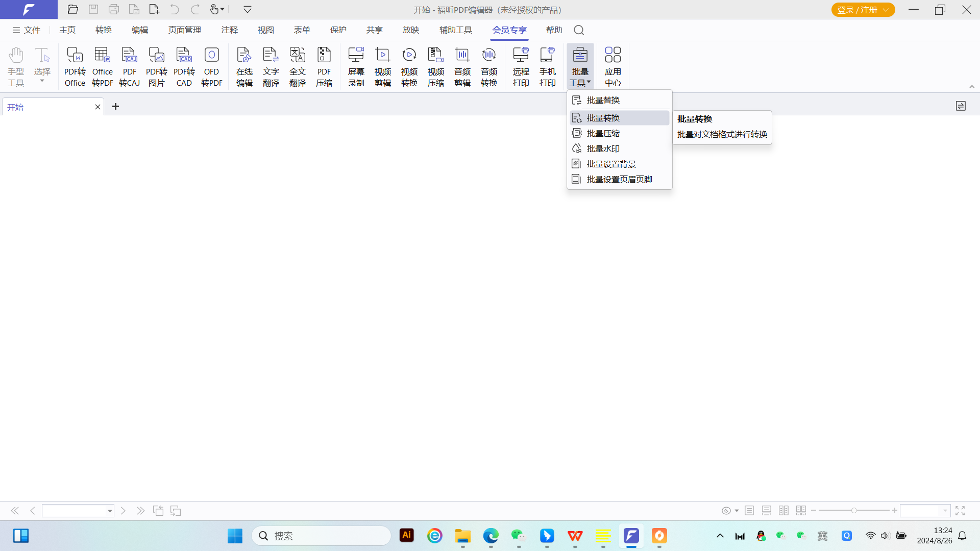The width and height of the screenshot is (980, 551).
Task: Click the 新建标签页 plus button
Action: 115,106
